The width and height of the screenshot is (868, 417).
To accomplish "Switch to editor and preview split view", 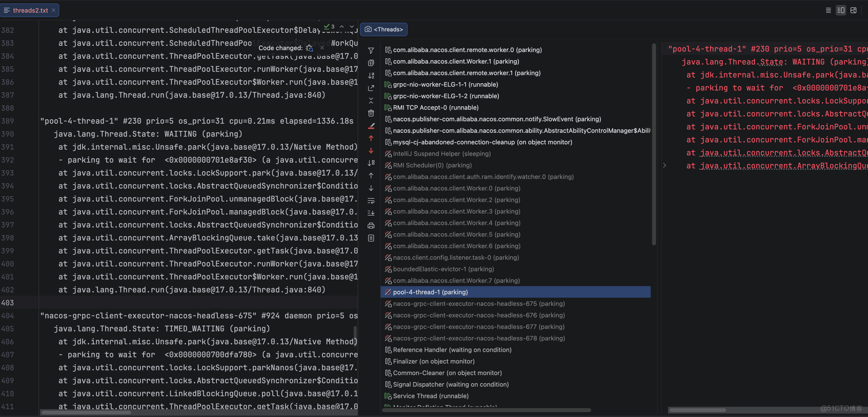I will tap(841, 10).
